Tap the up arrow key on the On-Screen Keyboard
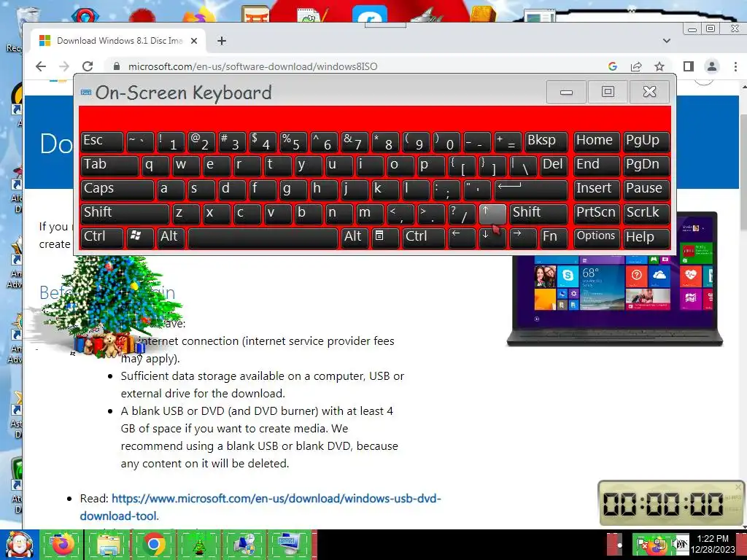Viewport: 747px width, 560px height. pyautogui.click(x=492, y=214)
